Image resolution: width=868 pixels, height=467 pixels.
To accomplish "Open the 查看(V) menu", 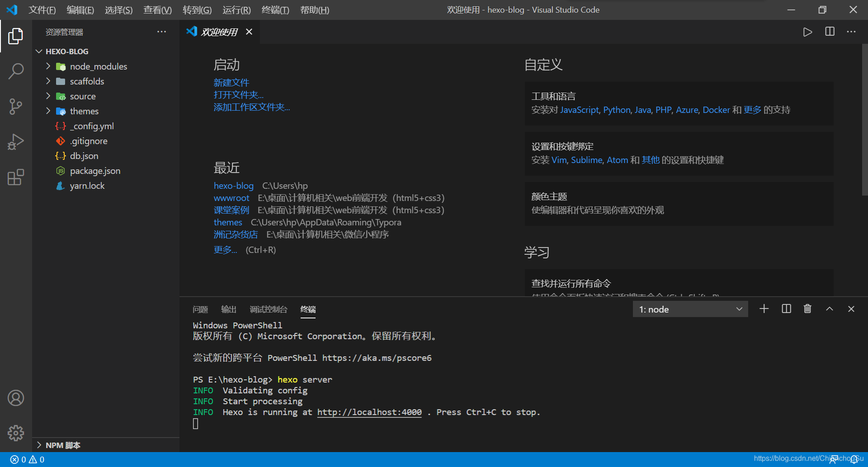I will coord(157,10).
